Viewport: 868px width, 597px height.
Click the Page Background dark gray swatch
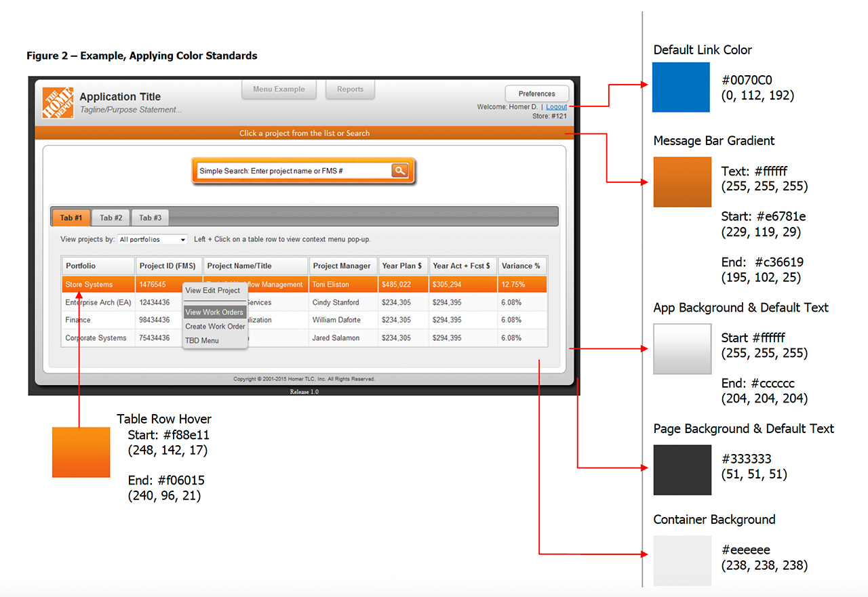[x=682, y=470]
